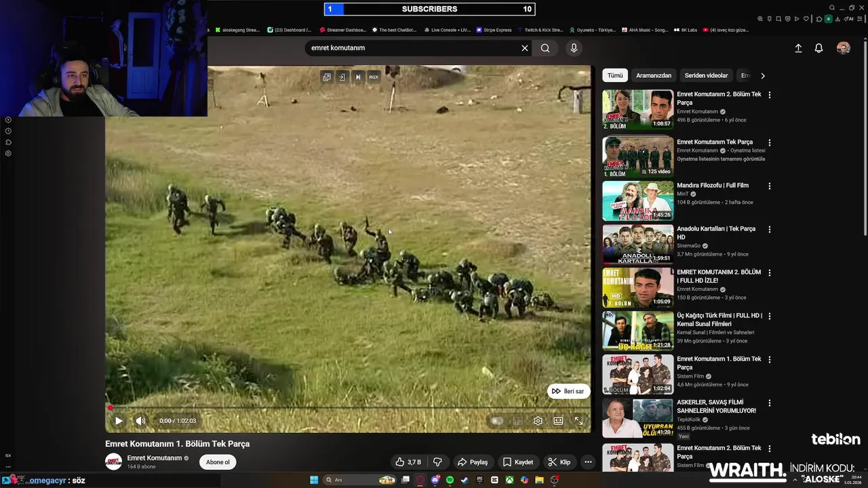This screenshot has width=868, height=488.
Task: Open Emret Komutanım channel name link
Action: 155,458
